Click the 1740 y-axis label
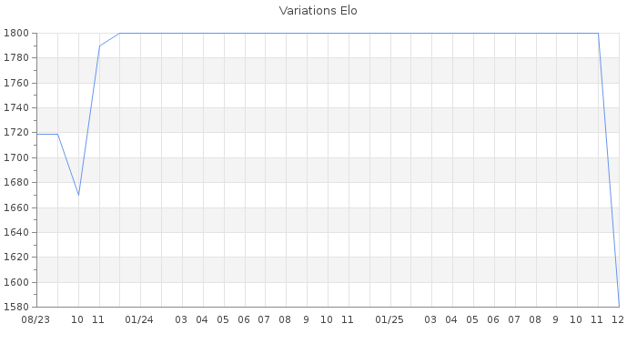Screen dimensions: 637x364 [17, 108]
